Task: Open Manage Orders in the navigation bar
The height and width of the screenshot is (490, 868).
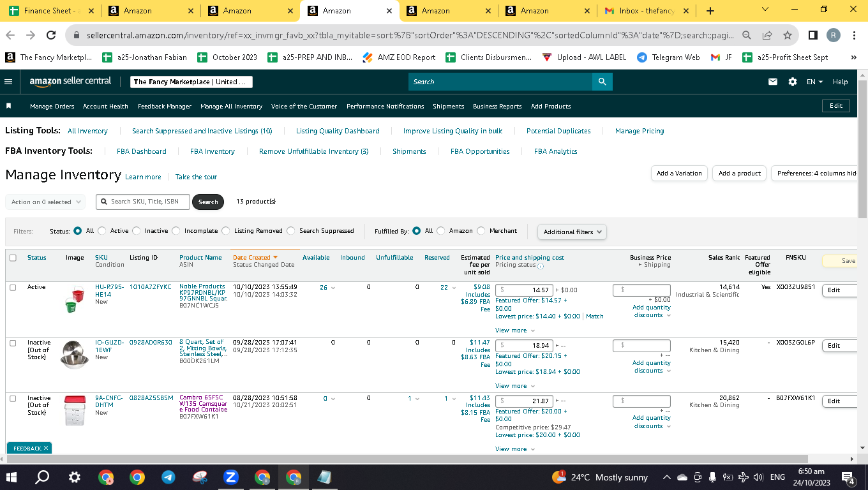Action: (x=52, y=107)
